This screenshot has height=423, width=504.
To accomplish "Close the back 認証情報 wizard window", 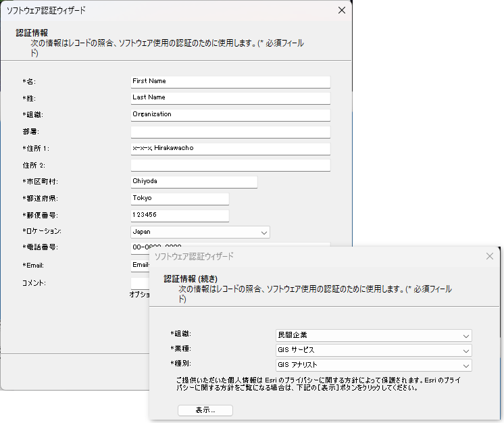I will (341, 10).
